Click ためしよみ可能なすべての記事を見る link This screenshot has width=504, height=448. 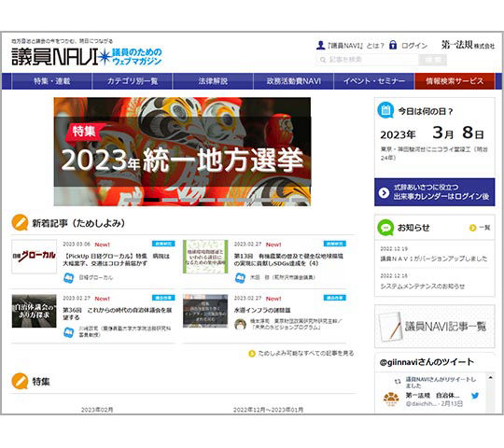[306, 354]
